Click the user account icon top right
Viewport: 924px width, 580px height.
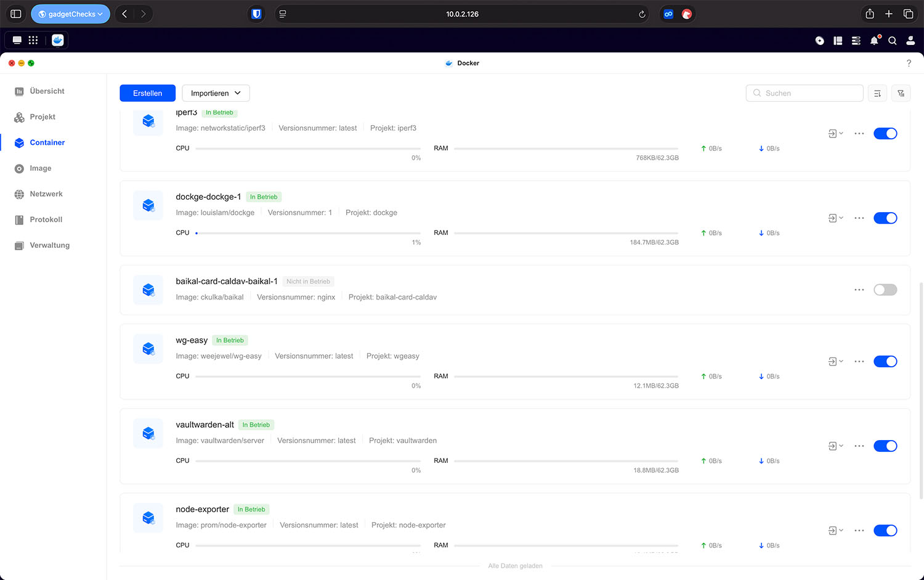[910, 41]
